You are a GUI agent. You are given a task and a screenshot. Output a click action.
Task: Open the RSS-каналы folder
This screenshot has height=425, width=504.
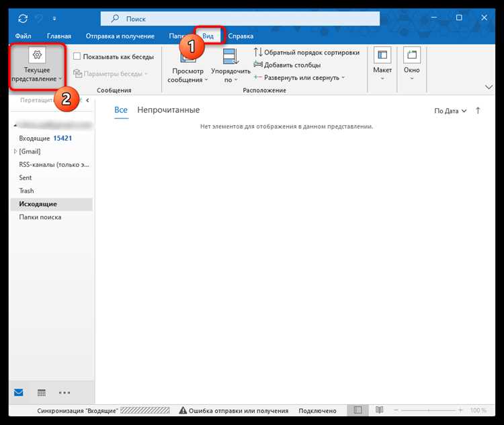(54, 164)
